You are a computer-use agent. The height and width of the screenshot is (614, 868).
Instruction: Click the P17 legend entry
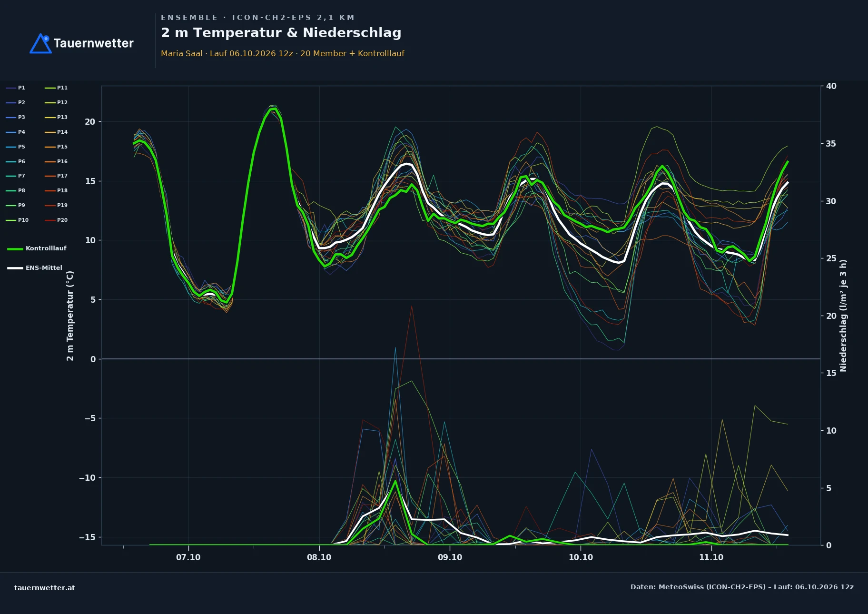coord(56,176)
